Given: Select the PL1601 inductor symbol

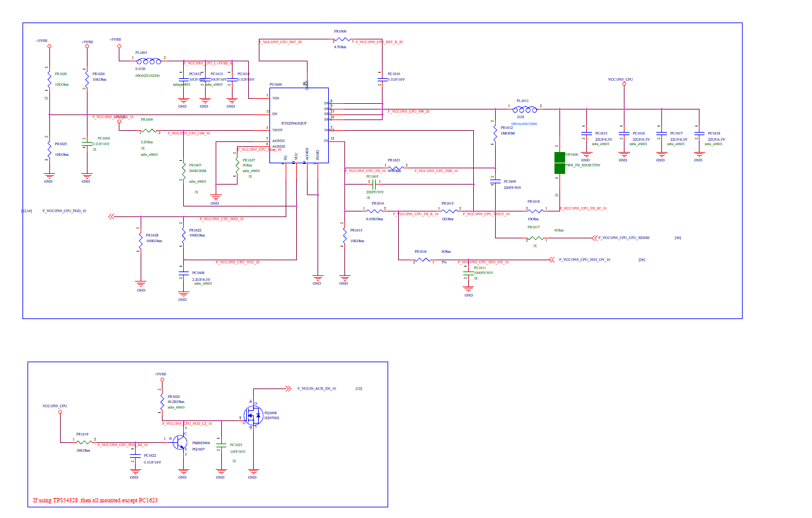Looking at the screenshot, I should tap(149, 61).
